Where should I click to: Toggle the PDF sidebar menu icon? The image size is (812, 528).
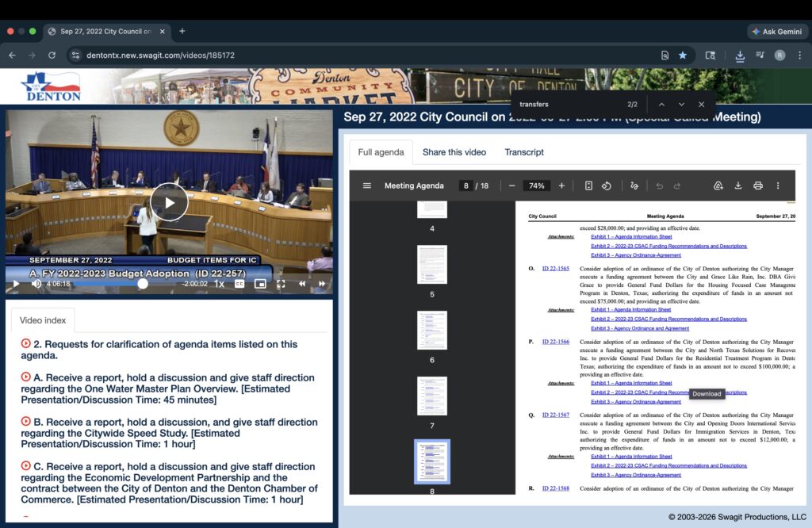[367, 186]
